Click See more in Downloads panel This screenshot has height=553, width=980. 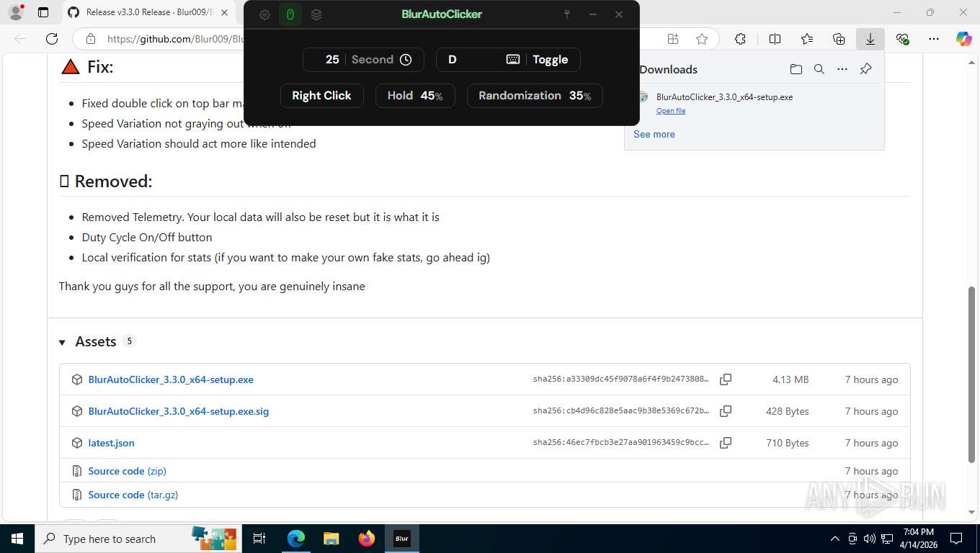point(654,134)
